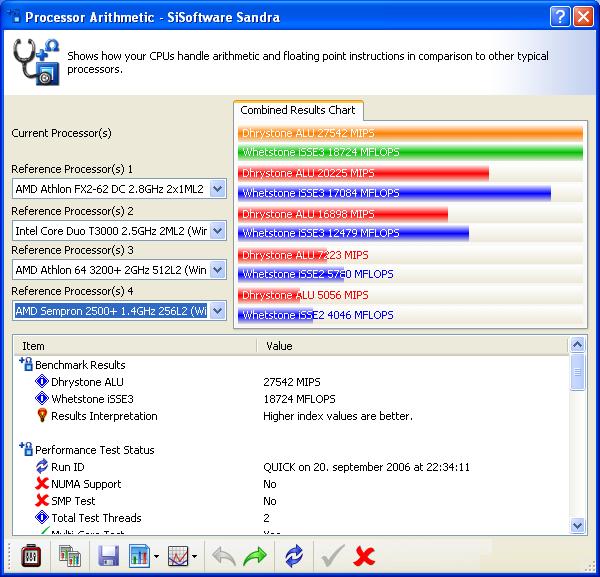Click the value '18724 MFLOPS' in results list
The width and height of the screenshot is (600, 577).
pos(299,399)
